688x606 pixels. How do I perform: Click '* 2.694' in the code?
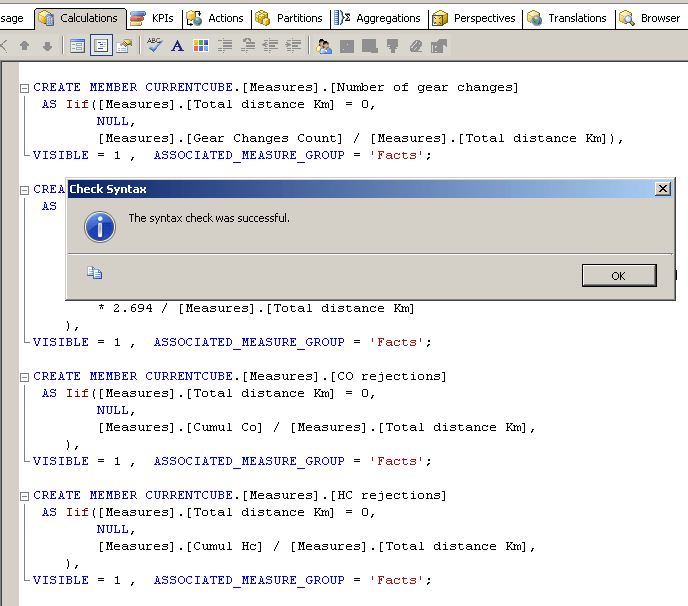(x=125, y=308)
